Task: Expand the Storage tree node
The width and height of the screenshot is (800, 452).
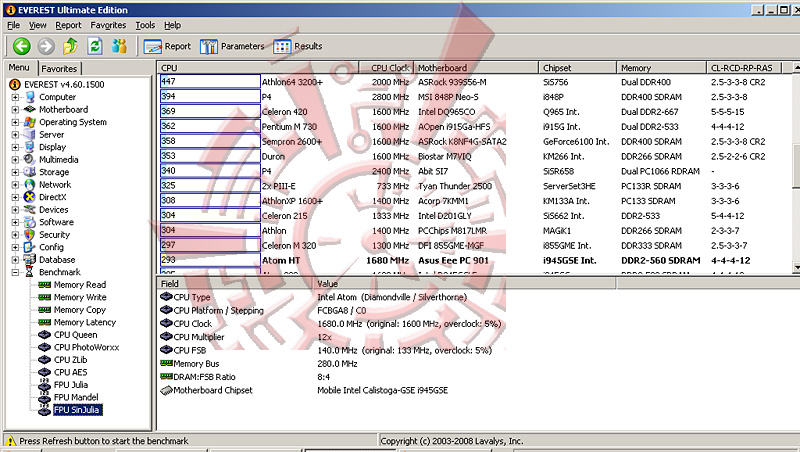Action: point(15,172)
